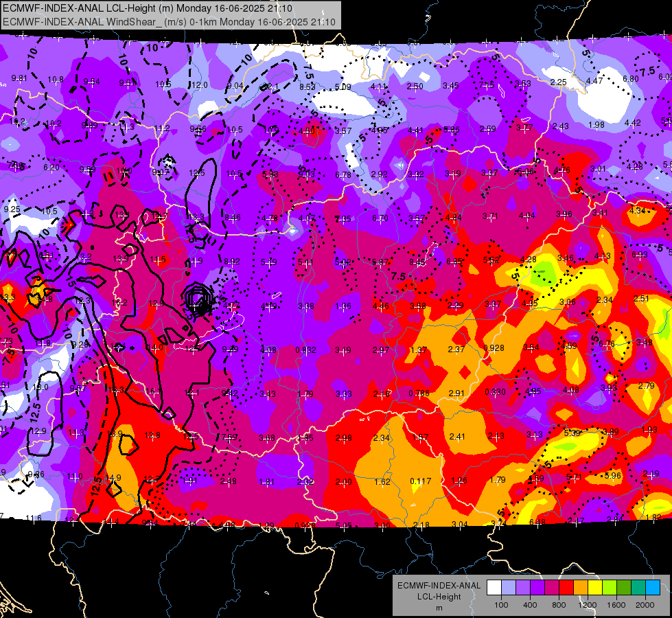Click the grid value 1.57

pyautogui.click(x=419, y=437)
